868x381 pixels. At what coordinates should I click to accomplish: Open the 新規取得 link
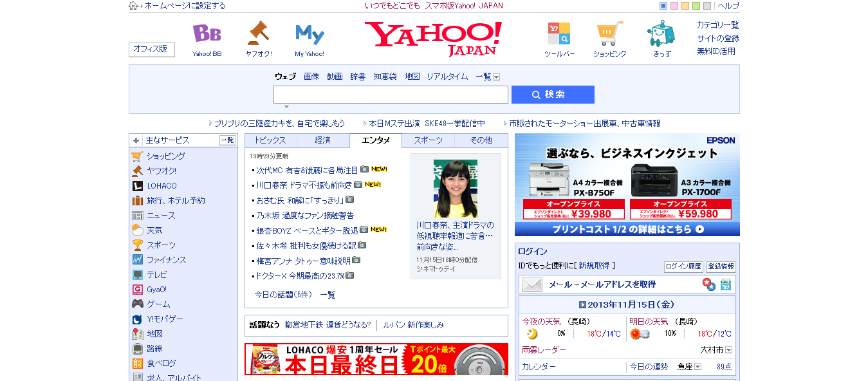click(594, 265)
